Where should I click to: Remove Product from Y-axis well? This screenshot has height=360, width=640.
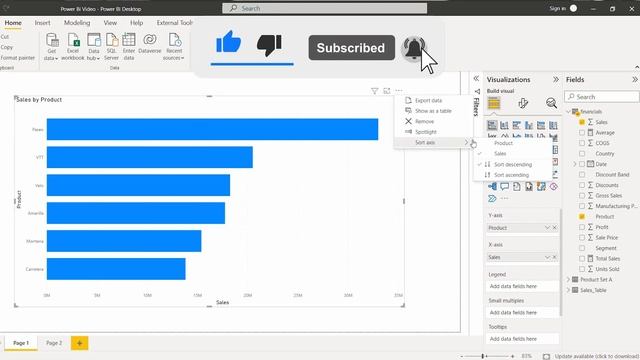click(555, 228)
